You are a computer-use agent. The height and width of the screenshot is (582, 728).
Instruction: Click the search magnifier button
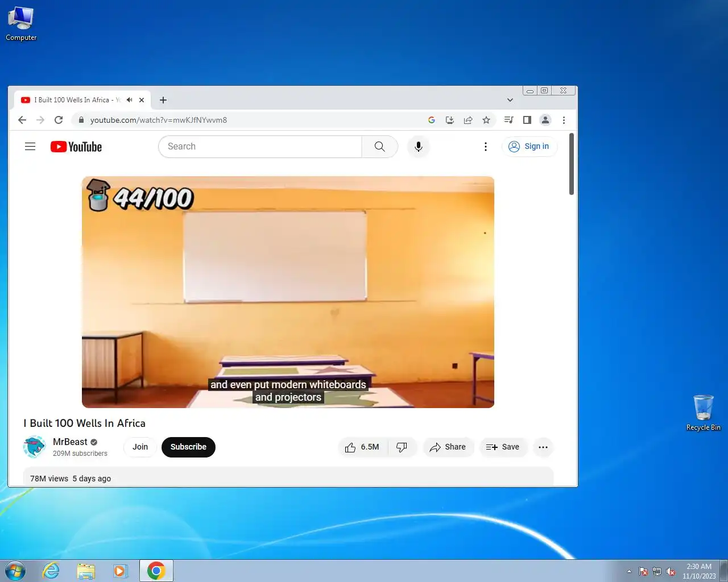(x=379, y=147)
